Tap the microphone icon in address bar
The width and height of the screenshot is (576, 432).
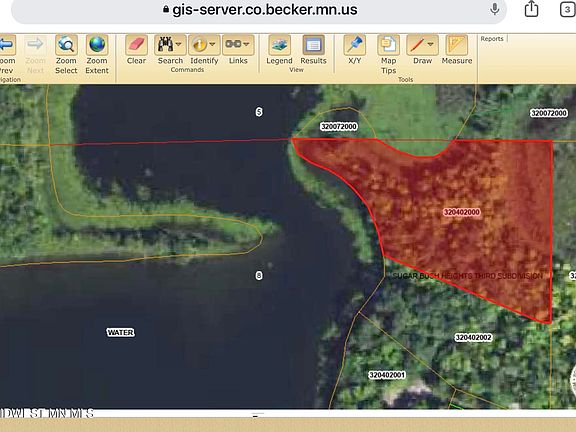click(495, 9)
